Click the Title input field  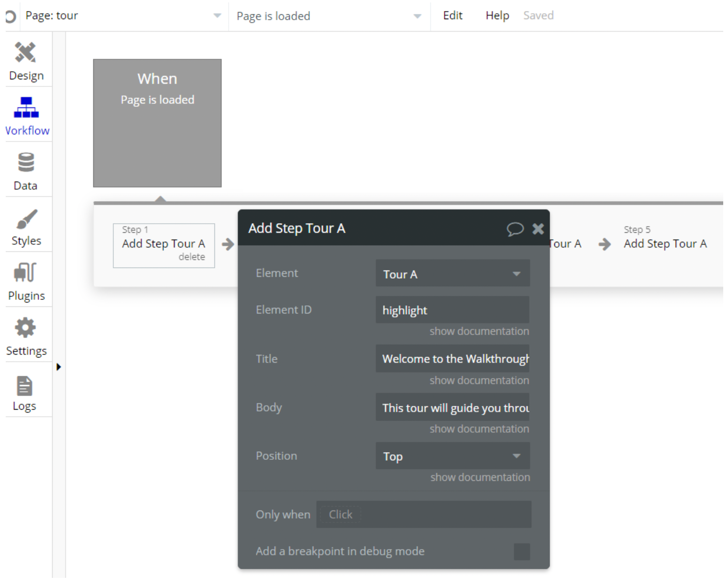452,358
